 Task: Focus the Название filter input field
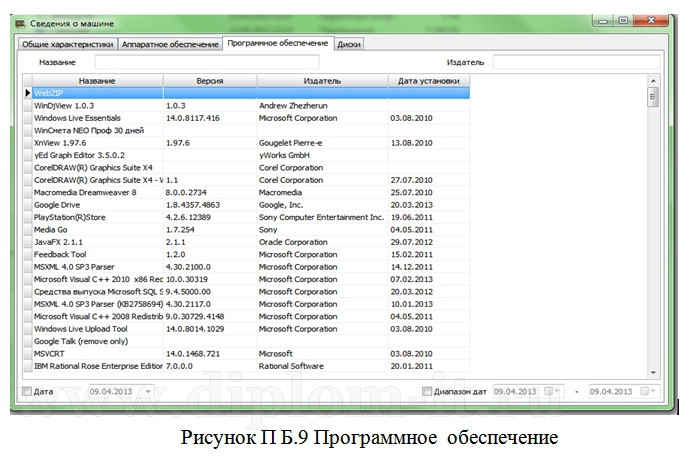coord(207,62)
